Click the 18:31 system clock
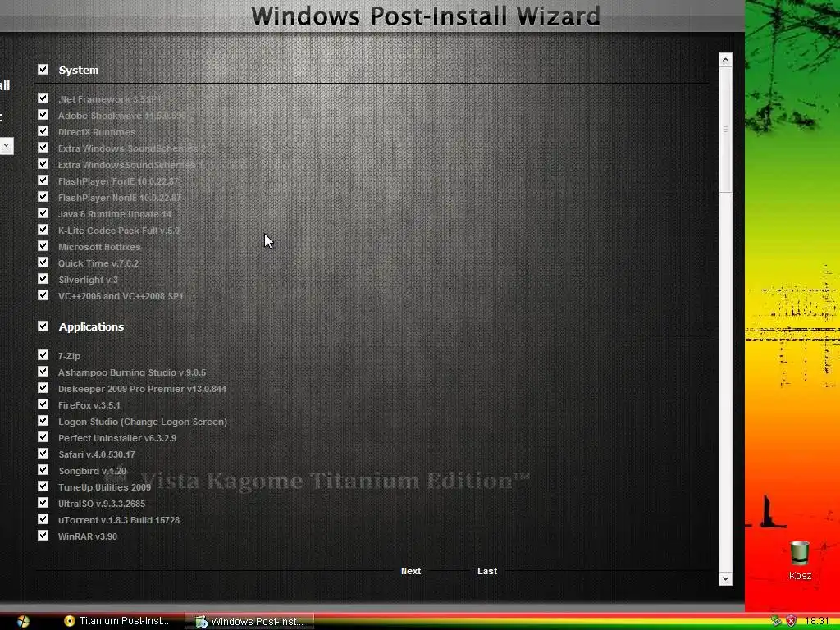 coord(816,621)
